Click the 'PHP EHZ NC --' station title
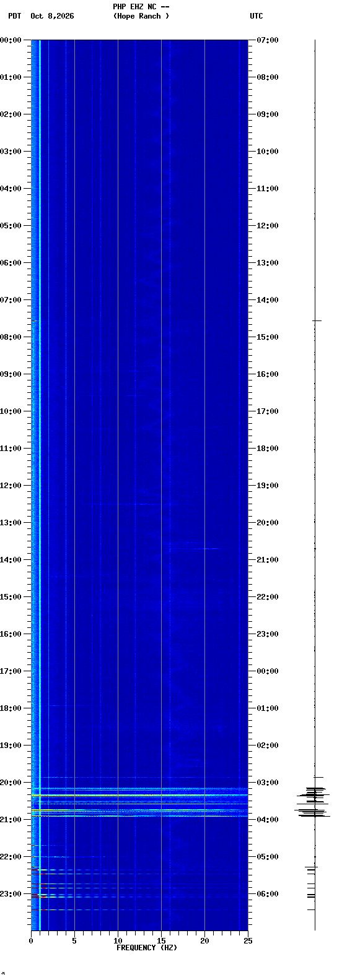342x980 pixels. (x=141, y=7)
